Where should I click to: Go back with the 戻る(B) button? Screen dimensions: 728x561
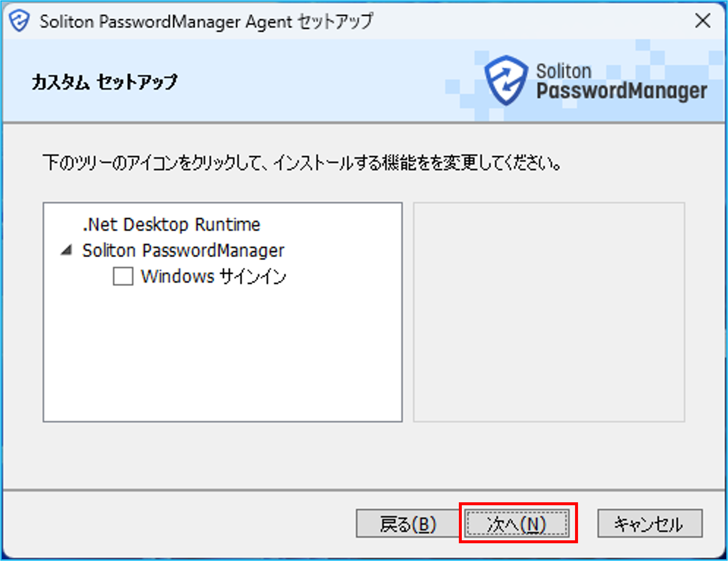click(408, 524)
